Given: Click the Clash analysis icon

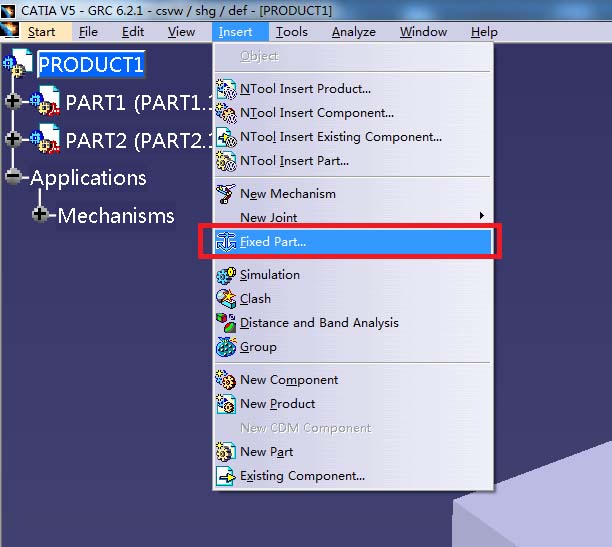Looking at the screenshot, I should 226,299.
